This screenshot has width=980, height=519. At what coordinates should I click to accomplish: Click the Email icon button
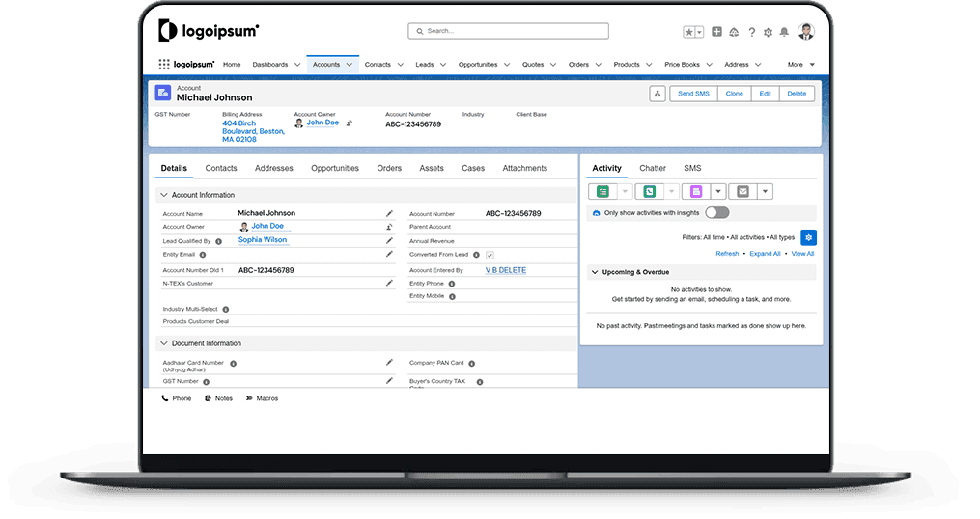pyautogui.click(x=742, y=192)
